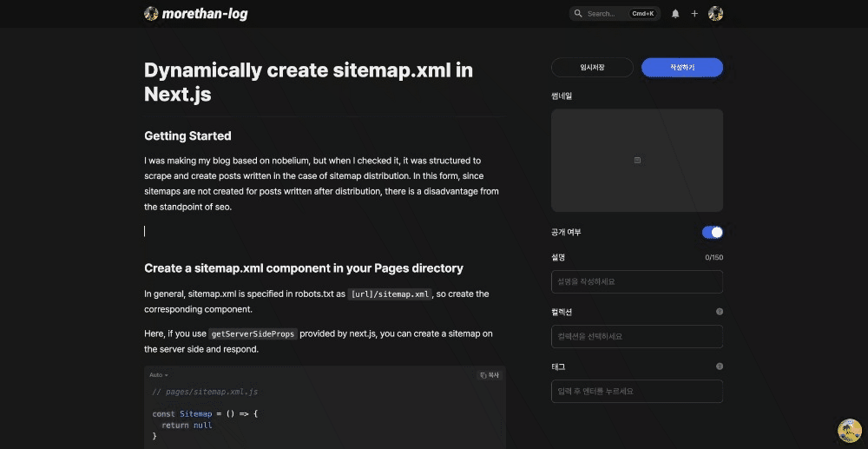Click the 복사 copy button on code block
The width and height of the screenshot is (868, 449).
click(490, 375)
